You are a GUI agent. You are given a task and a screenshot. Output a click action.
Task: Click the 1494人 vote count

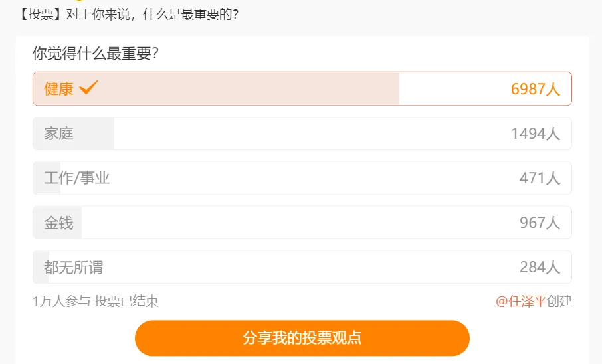pos(536,134)
